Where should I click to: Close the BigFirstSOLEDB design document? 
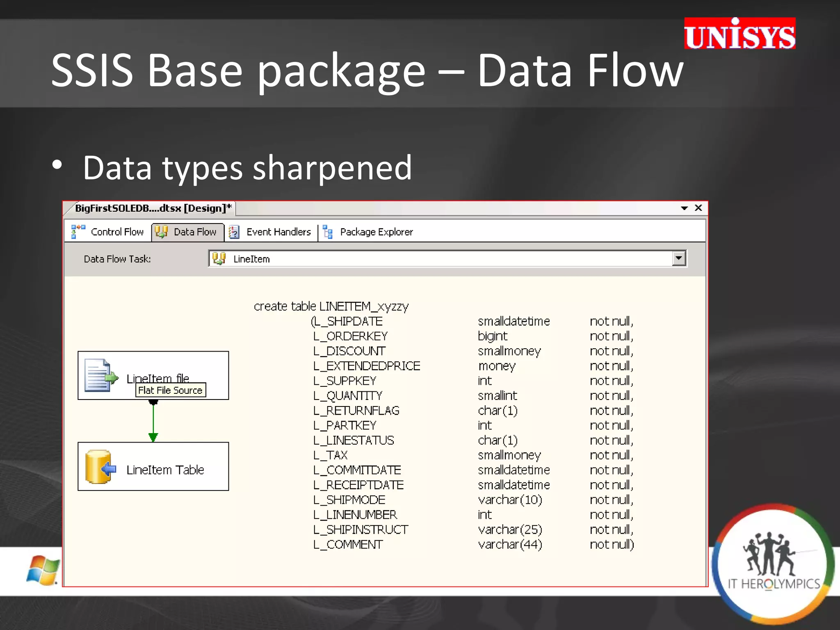click(698, 208)
